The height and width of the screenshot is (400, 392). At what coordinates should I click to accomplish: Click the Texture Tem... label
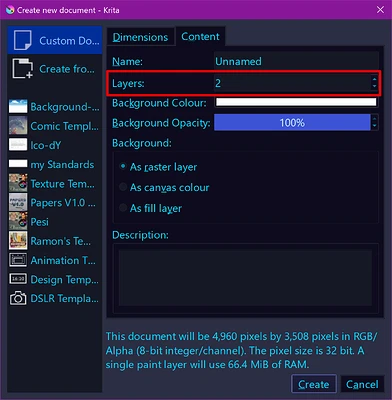click(x=62, y=184)
